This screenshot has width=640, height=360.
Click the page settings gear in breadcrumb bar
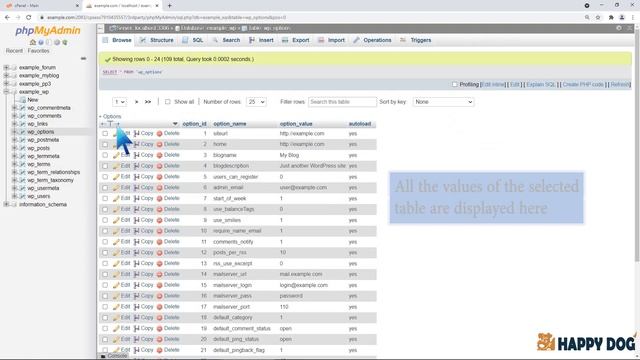coord(619,28)
